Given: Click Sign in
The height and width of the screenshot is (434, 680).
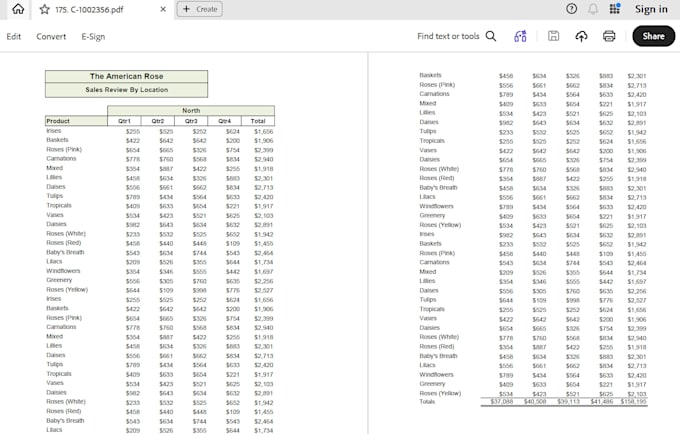Looking at the screenshot, I should (x=651, y=9).
